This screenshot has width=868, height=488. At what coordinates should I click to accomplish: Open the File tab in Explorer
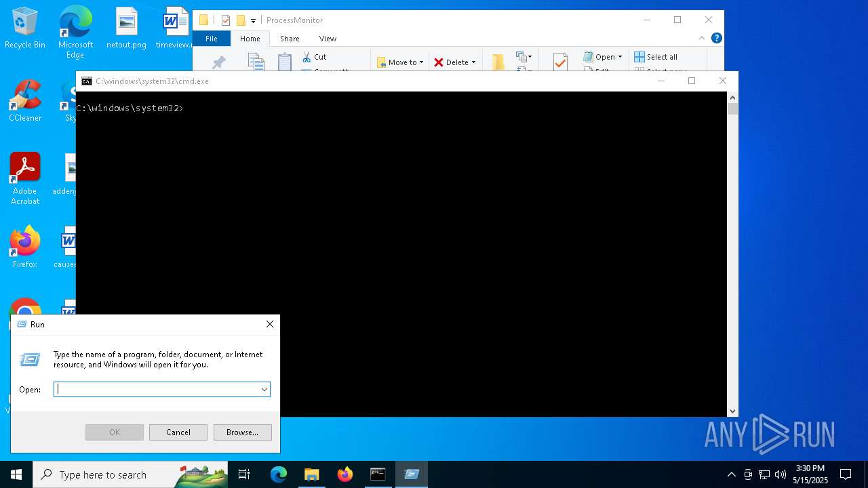[x=212, y=39]
